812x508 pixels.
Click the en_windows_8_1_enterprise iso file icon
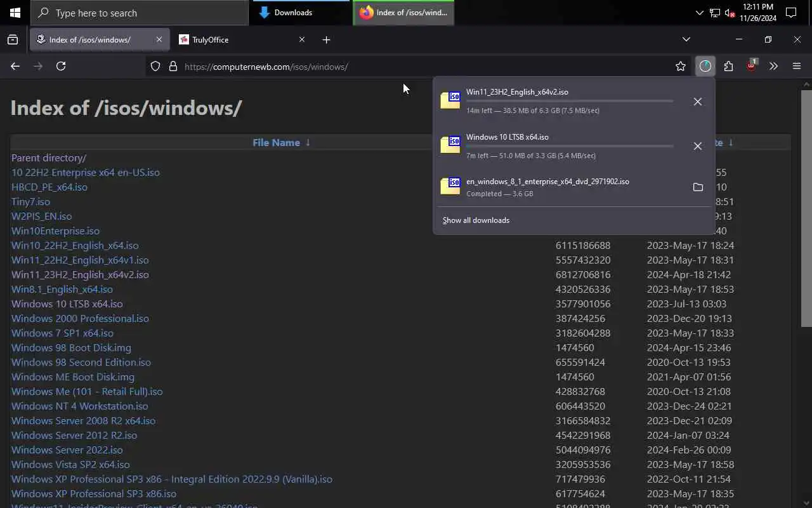point(450,186)
